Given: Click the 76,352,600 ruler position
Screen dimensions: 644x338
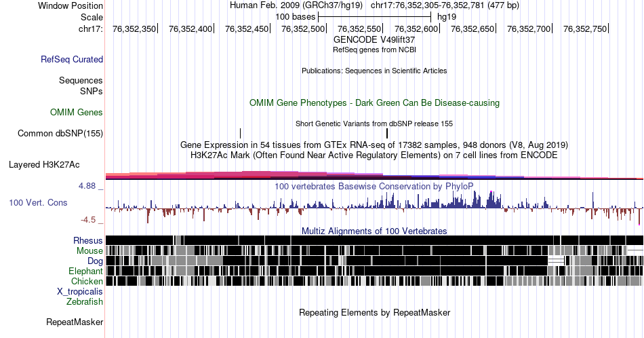Looking at the screenshot, I should (x=416, y=29).
